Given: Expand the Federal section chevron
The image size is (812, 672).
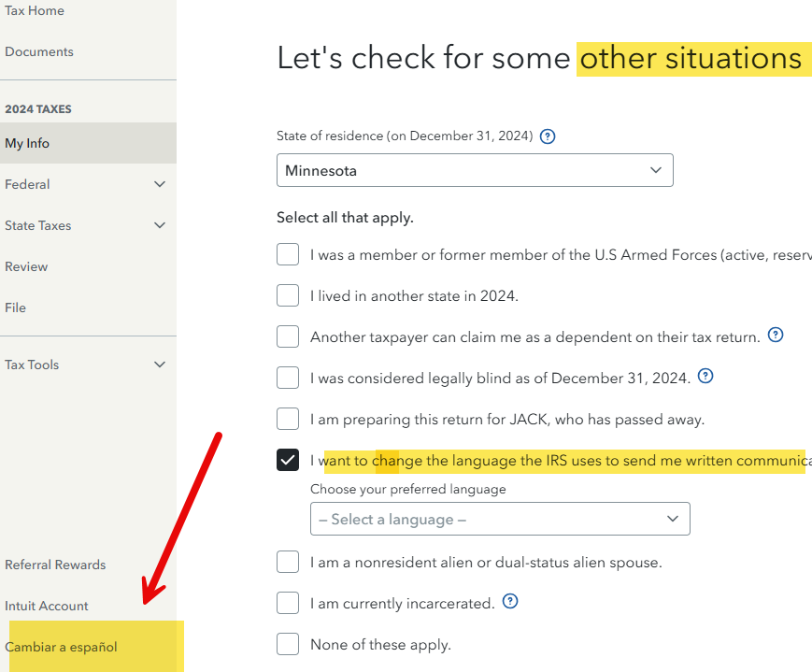Looking at the screenshot, I should coord(160,184).
